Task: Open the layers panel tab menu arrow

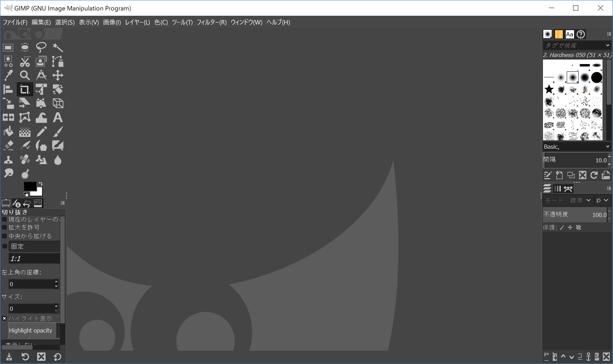Action: tap(609, 188)
